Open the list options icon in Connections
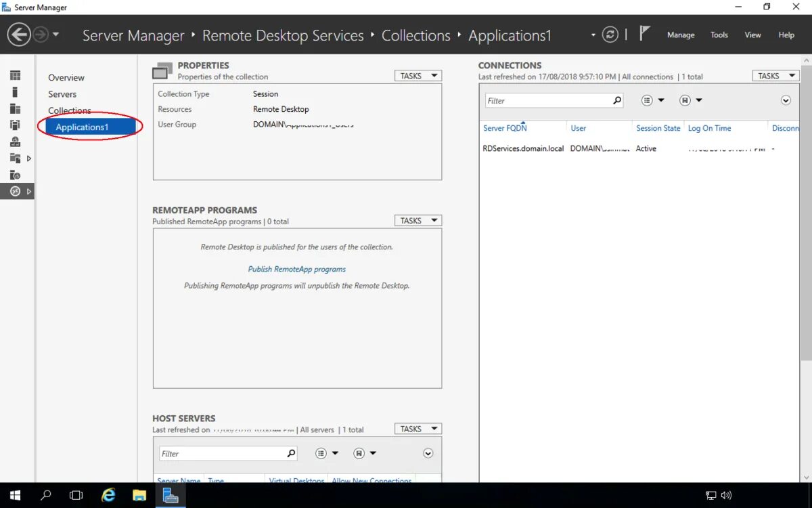 [647, 100]
